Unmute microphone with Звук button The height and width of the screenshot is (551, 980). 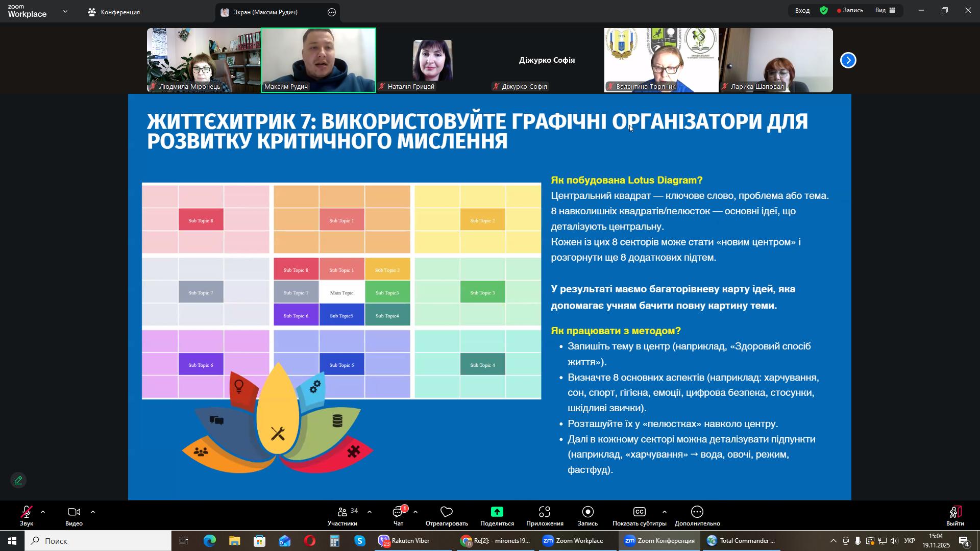coord(26,512)
